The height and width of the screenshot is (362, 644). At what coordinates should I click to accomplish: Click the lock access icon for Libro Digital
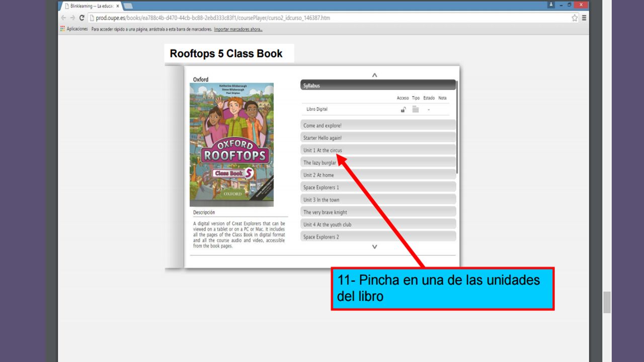pyautogui.click(x=403, y=109)
